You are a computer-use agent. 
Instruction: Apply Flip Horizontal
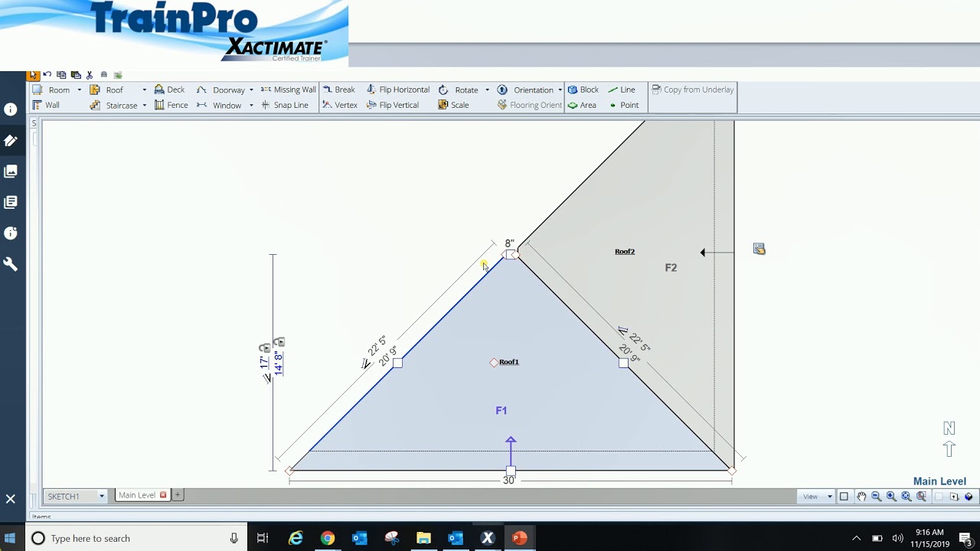(397, 90)
